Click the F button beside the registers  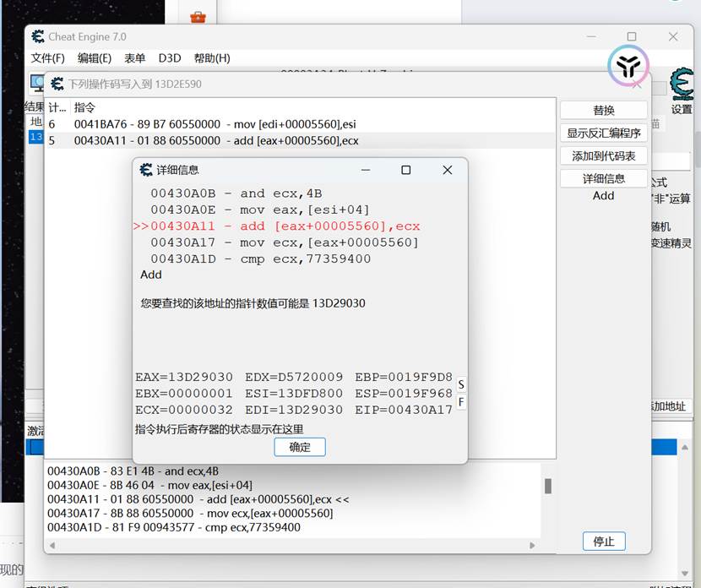coord(461,402)
